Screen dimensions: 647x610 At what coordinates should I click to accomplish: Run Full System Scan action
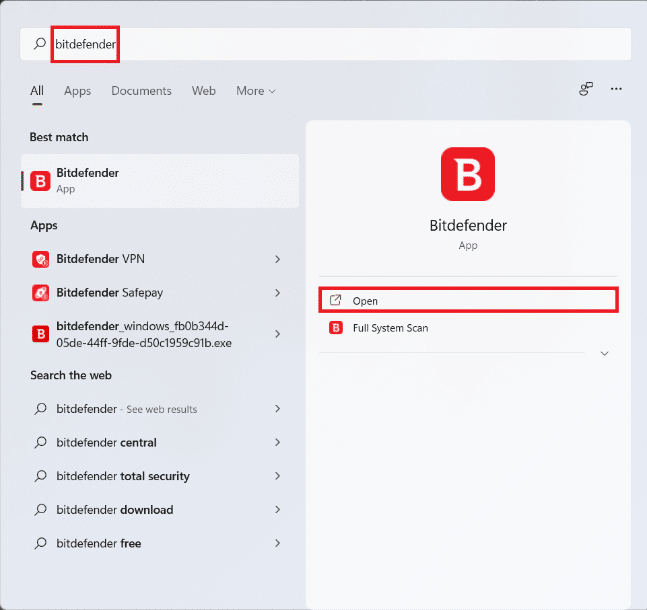click(390, 328)
